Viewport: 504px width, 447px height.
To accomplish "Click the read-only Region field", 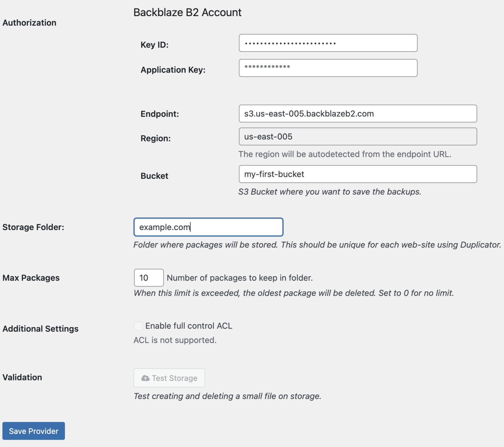I will pyautogui.click(x=357, y=137).
